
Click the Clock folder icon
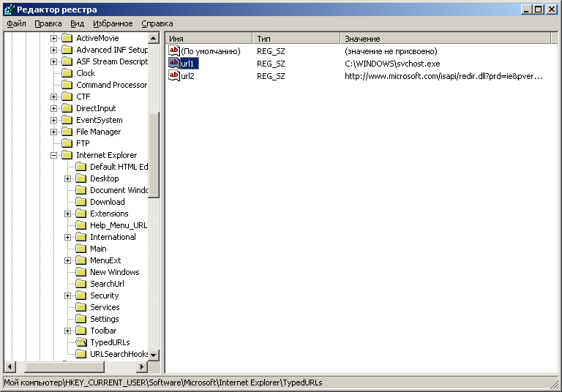pyautogui.click(x=67, y=73)
